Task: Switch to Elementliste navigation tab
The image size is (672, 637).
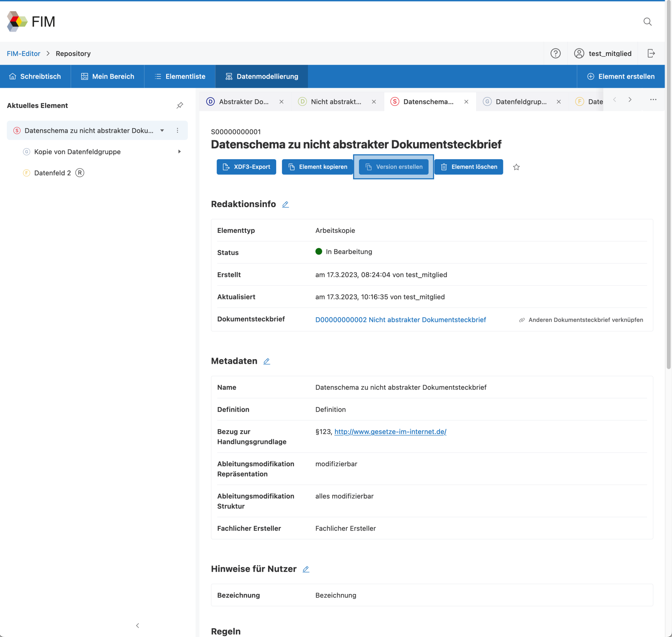Action: (180, 77)
